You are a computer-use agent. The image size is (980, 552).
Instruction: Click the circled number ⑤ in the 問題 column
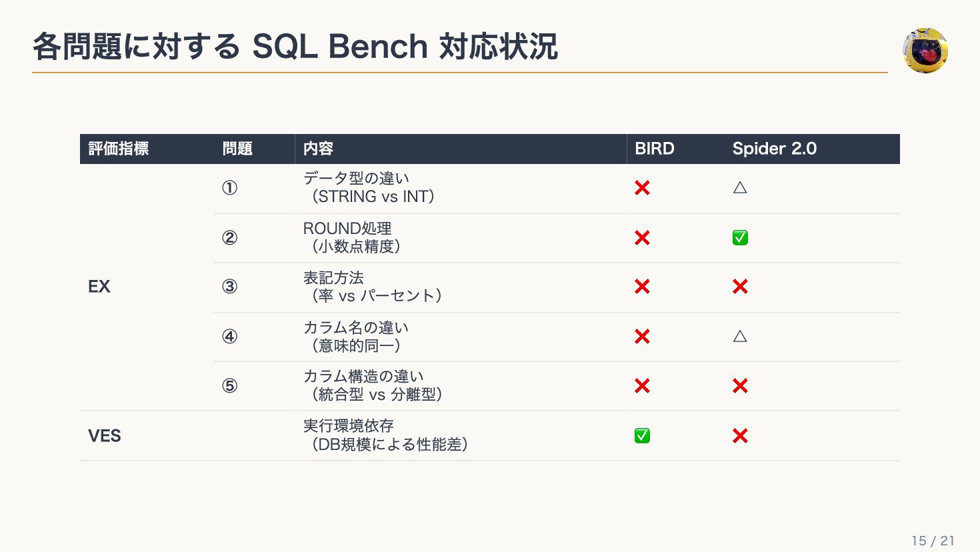tap(229, 386)
